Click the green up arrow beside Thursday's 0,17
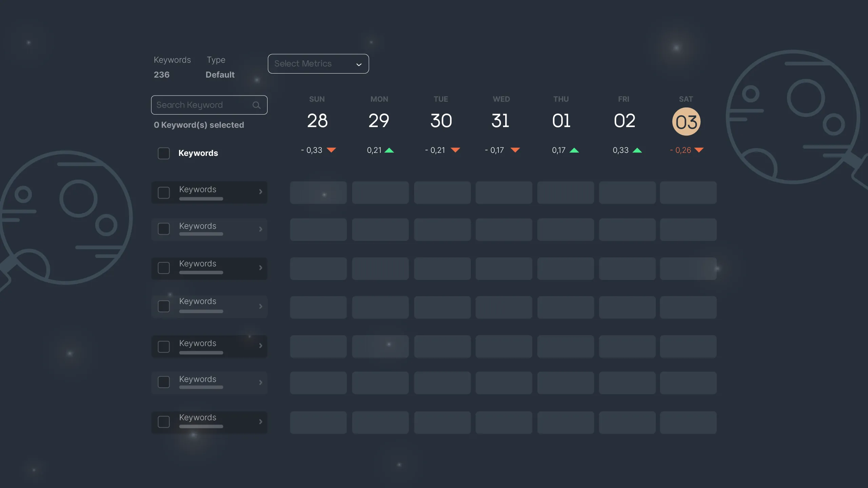 [x=574, y=150]
